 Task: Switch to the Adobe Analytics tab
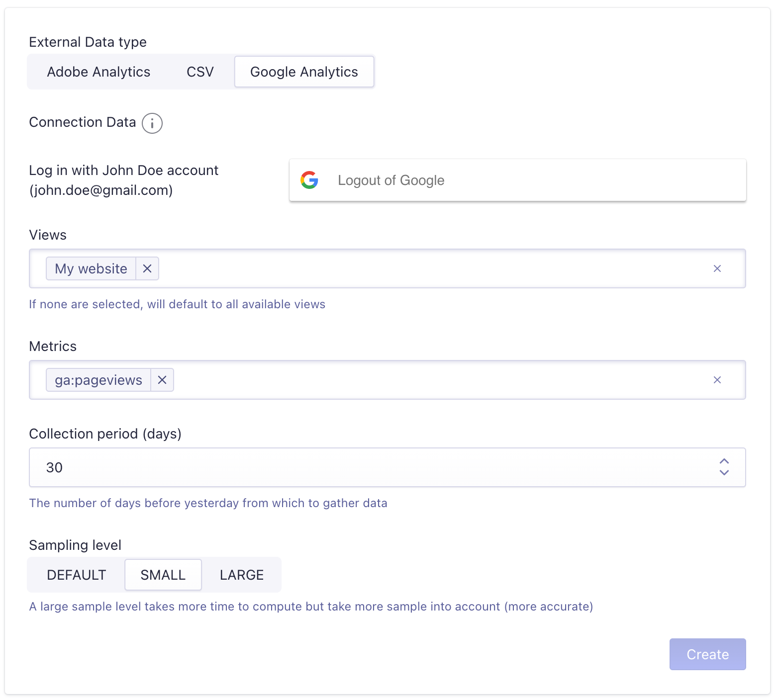tap(98, 72)
